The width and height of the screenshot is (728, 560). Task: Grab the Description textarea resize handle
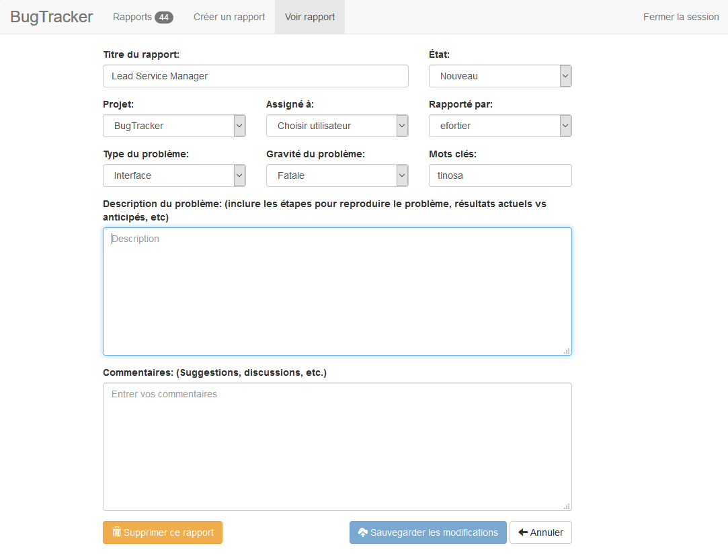(x=567, y=350)
